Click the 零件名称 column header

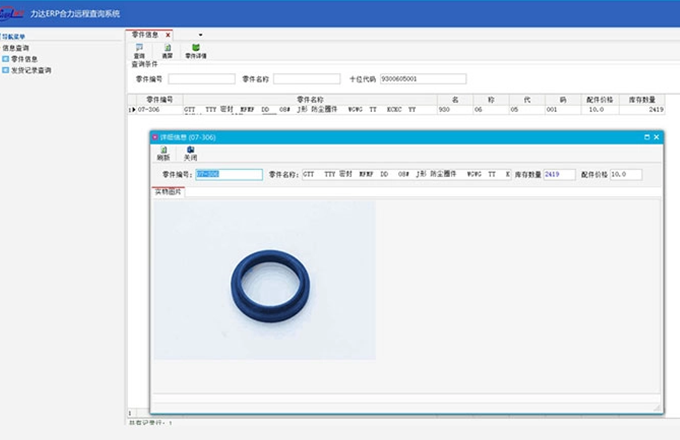pos(310,100)
